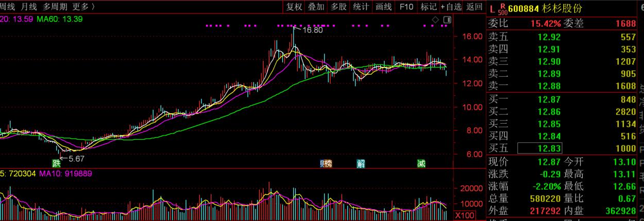Click the 今开 value 13.10
Image resolution: width=644 pixels, height=221 pixels.
click(625, 162)
